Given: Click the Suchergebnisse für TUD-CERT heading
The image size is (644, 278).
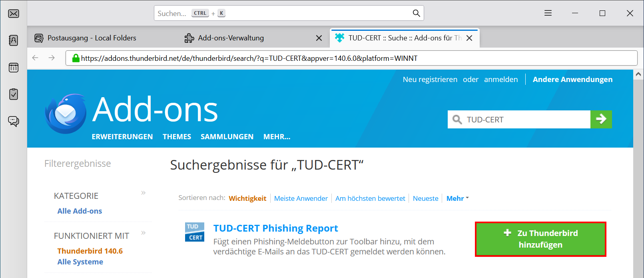Looking at the screenshot, I should (x=267, y=165).
